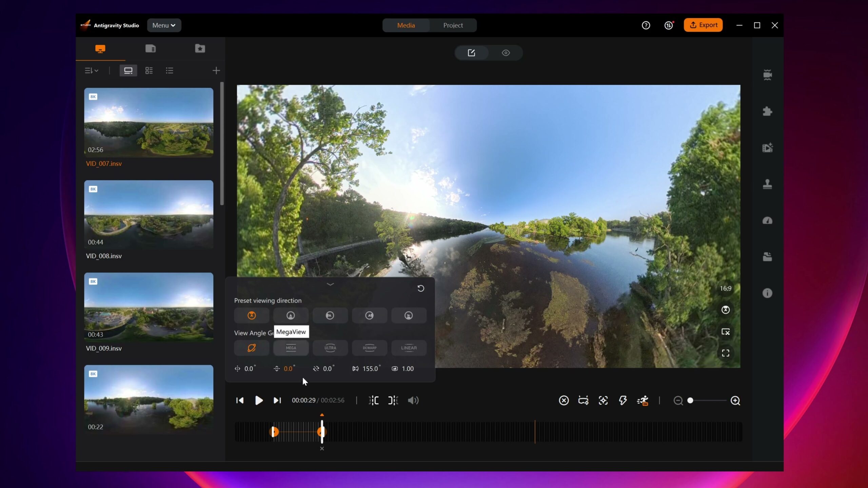Zoom in the timeline
Viewport: 868px width, 488px height.
(x=735, y=401)
